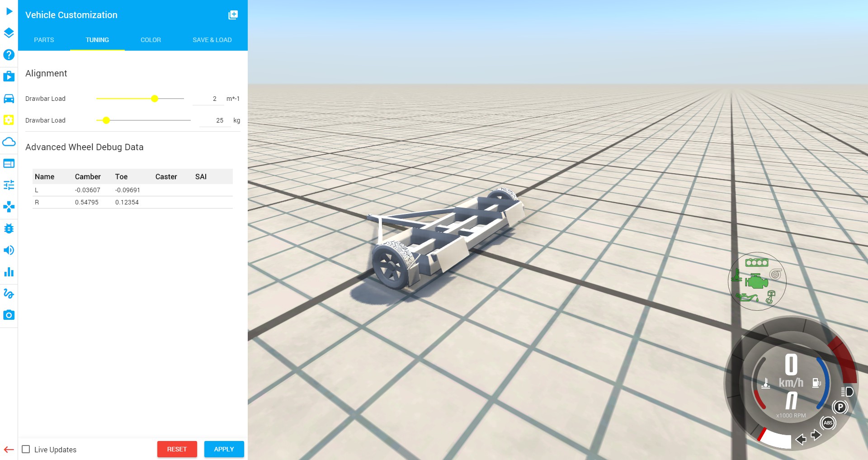Click the green engine block cylinders icon
This screenshot has width=868, height=460.
(757, 262)
